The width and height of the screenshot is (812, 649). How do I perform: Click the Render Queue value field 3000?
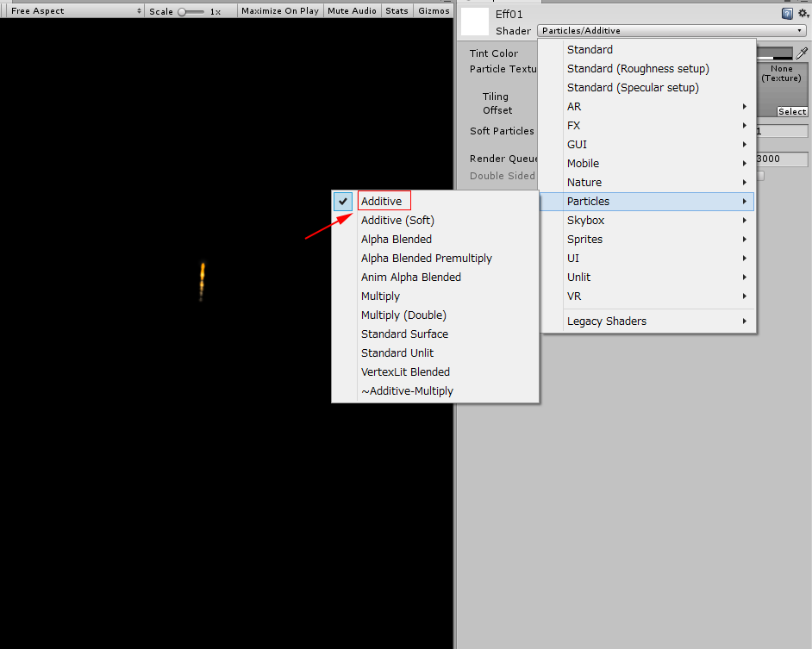pyautogui.click(x=782, y=159)
